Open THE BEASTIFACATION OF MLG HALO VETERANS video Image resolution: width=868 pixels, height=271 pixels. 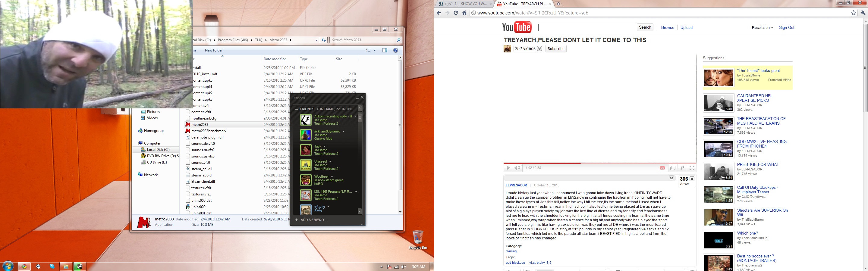tap(761, 121)
